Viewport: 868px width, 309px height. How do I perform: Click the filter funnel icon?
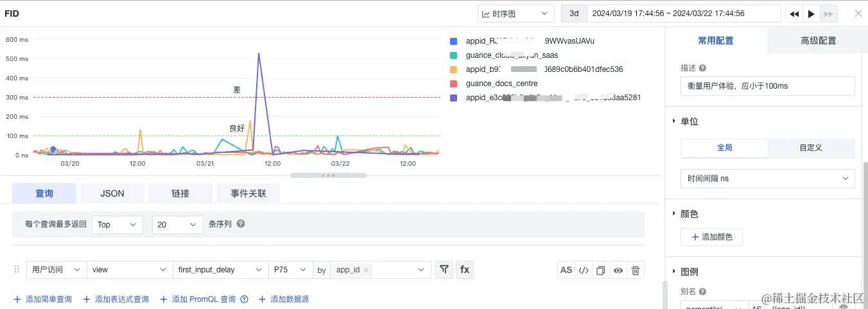click(444, 270)
